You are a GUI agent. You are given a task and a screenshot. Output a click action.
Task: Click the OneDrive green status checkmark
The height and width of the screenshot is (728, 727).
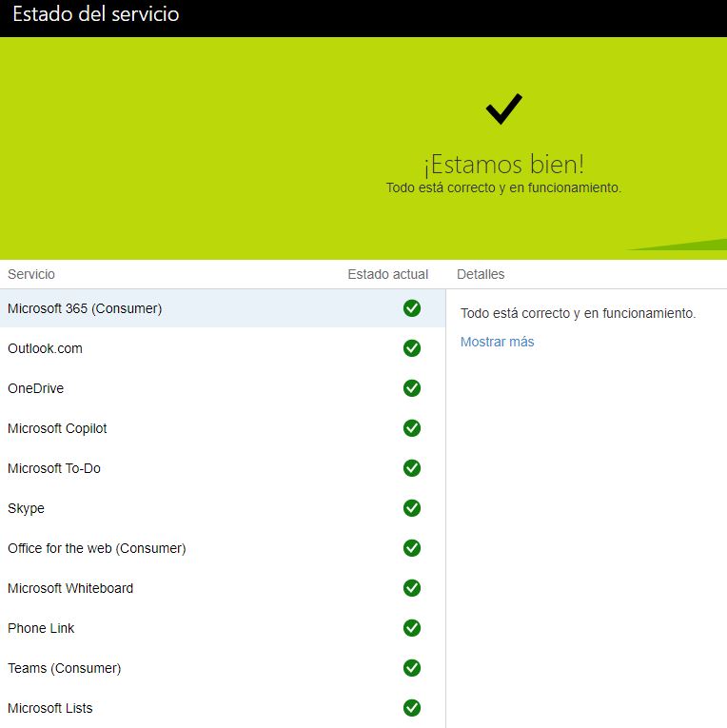412,387
